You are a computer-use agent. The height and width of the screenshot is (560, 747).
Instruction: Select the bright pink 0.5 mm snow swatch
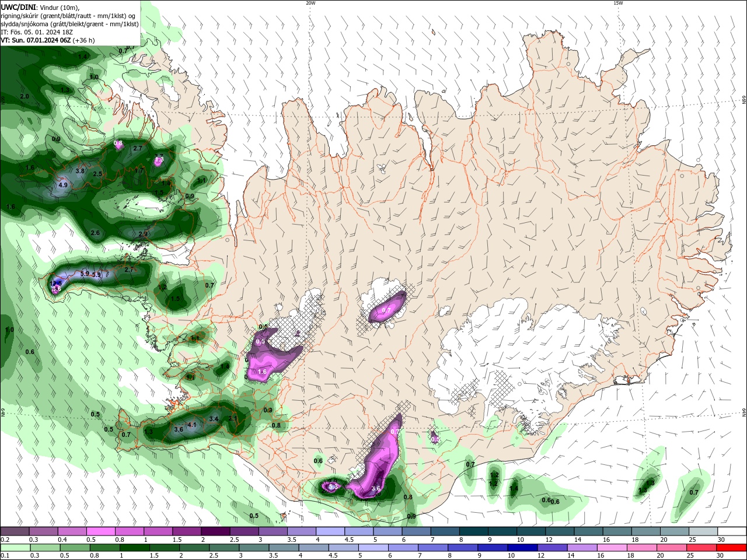coord(102,531)
